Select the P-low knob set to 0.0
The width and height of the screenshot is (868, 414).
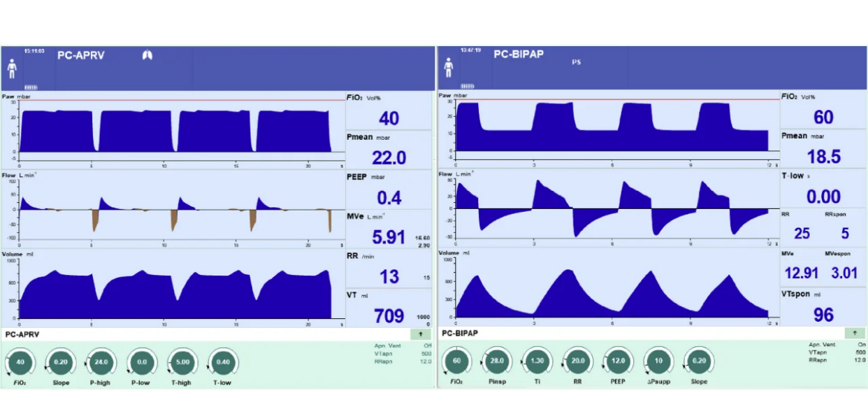click(142, 362)
